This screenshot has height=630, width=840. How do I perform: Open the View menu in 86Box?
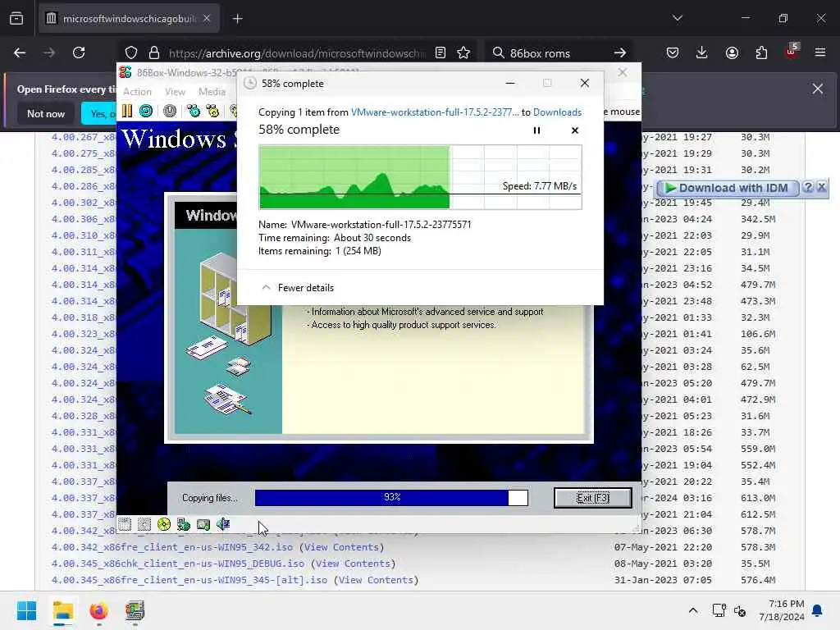tap(175, 92)
